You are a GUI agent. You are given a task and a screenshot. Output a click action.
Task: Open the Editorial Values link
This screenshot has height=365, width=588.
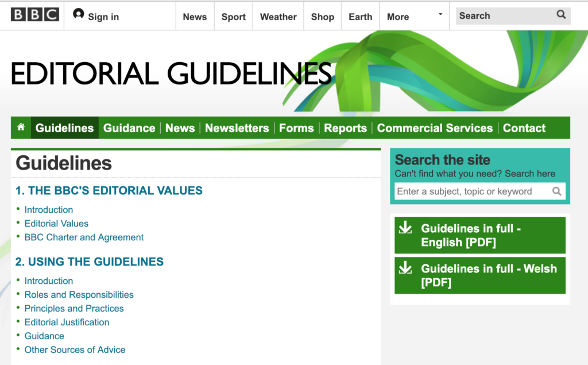pos(56,224)
